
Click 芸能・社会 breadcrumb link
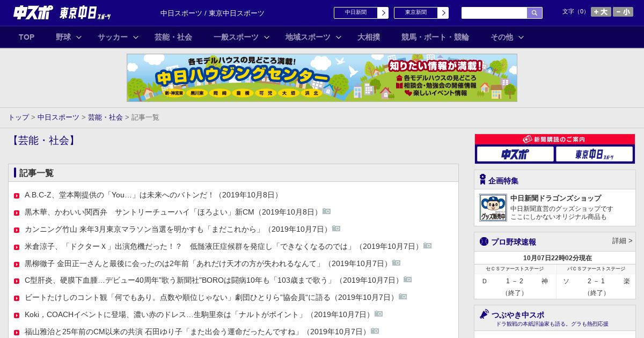point(105,117)
